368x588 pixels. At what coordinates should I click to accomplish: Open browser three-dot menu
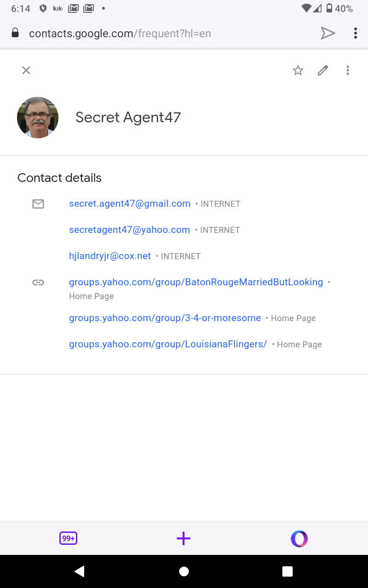[x=356, y=33]
